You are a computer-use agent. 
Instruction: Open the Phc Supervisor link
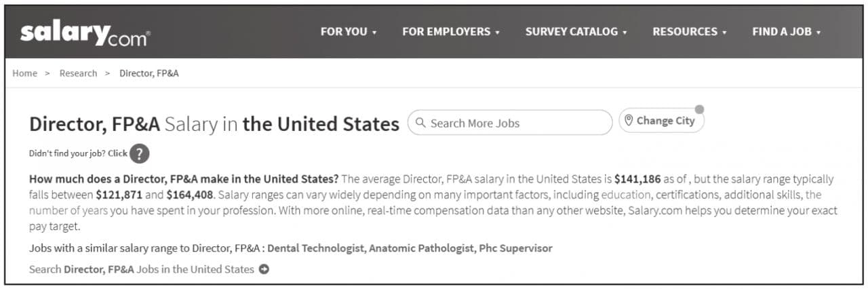pos(515,248)
